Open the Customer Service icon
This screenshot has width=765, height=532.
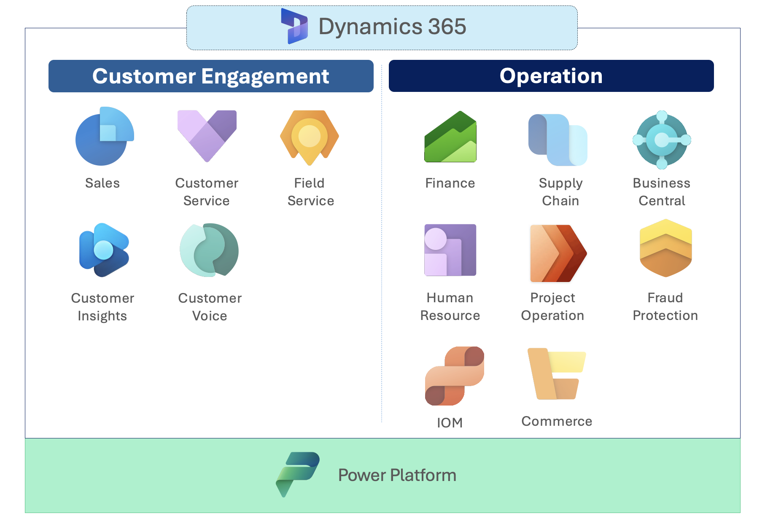coord(207,137)
